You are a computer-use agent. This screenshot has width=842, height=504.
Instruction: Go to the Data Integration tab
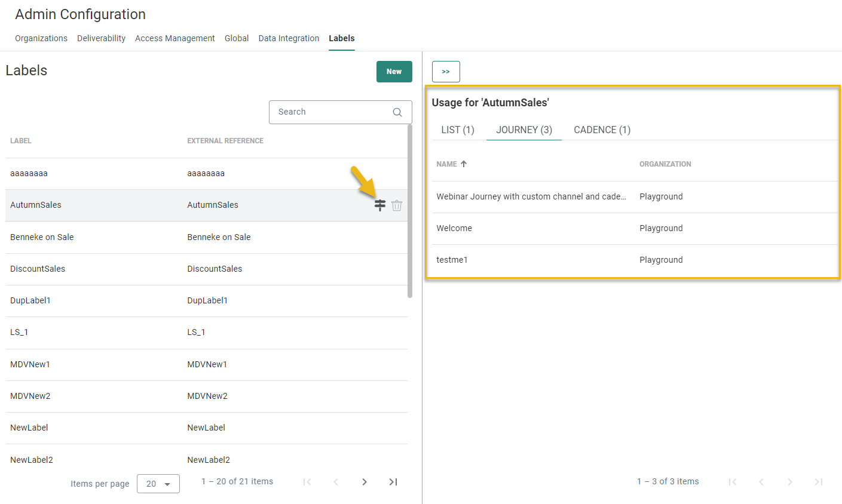coord(289,38)
